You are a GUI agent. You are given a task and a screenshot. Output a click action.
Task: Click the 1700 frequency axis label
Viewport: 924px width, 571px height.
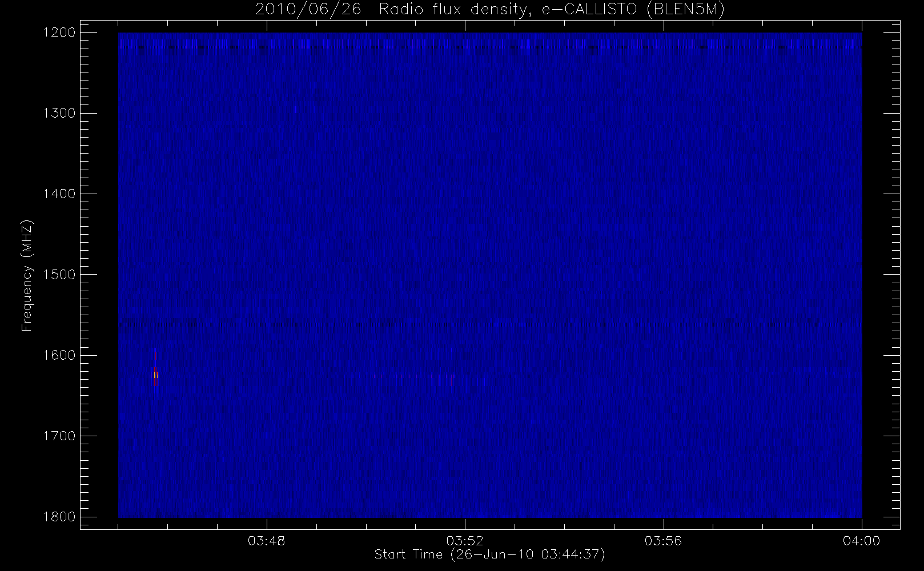pyautogui.click(x=61, y=436)
